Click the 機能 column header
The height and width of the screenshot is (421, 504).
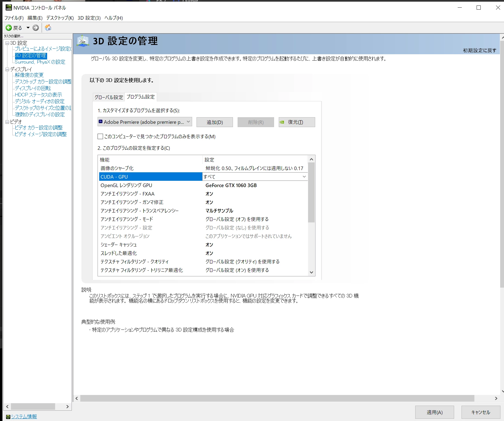click(x=150, y=159)
